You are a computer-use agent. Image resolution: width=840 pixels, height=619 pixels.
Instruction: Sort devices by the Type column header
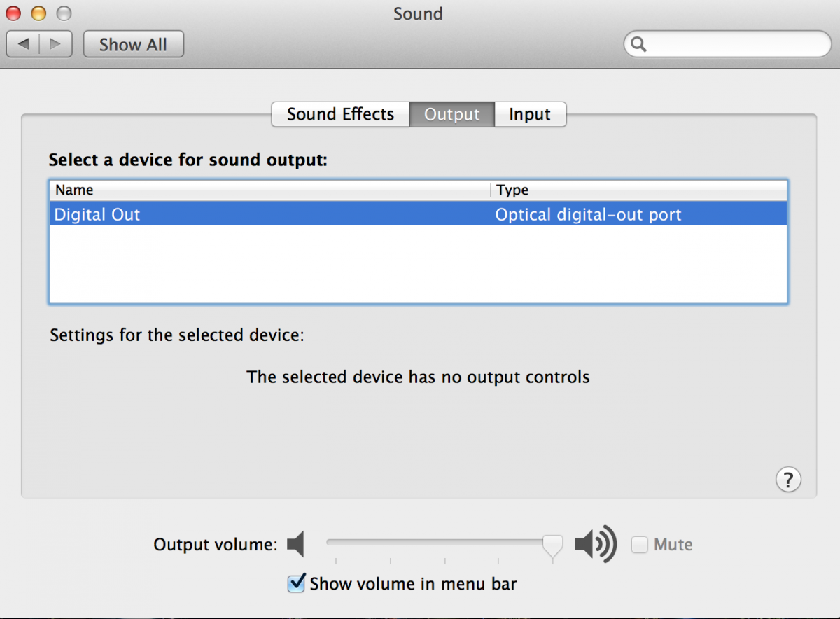639,190
